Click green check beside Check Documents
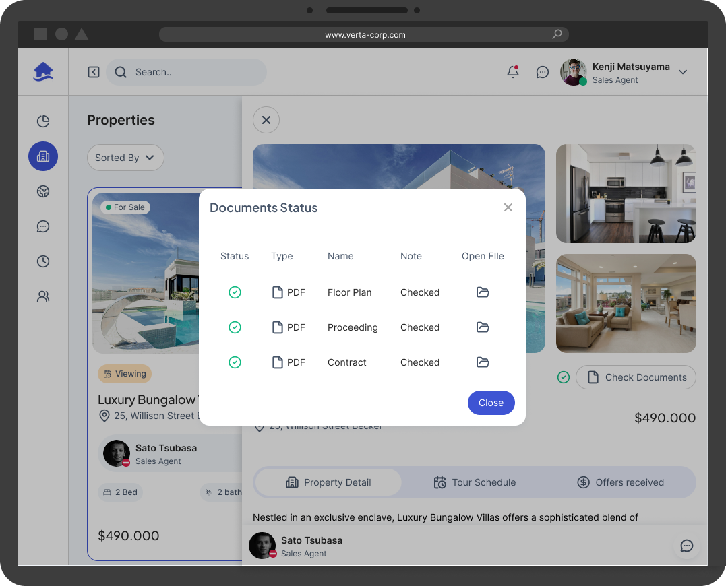This screenshot has height=586, width=728. tap(563, 377)
